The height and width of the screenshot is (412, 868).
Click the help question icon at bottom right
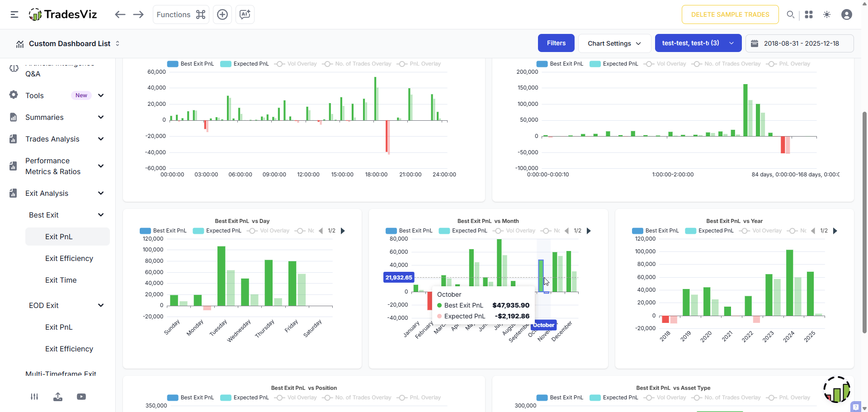(x=855, y=407)
